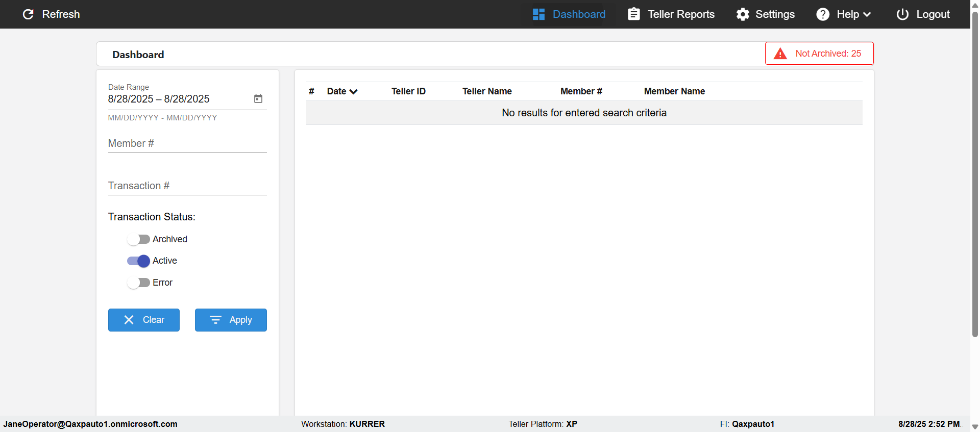Focus the Member # input field

[187, 143]
